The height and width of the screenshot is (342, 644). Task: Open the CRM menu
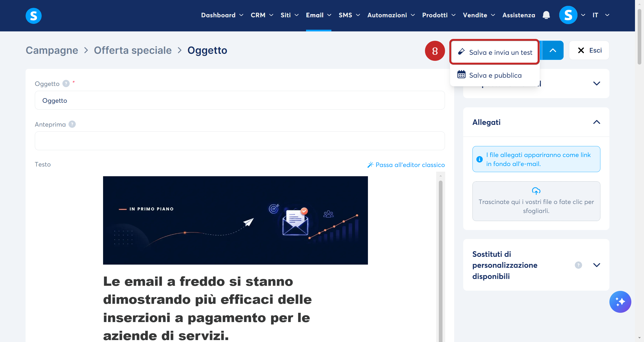pos(262,15)
